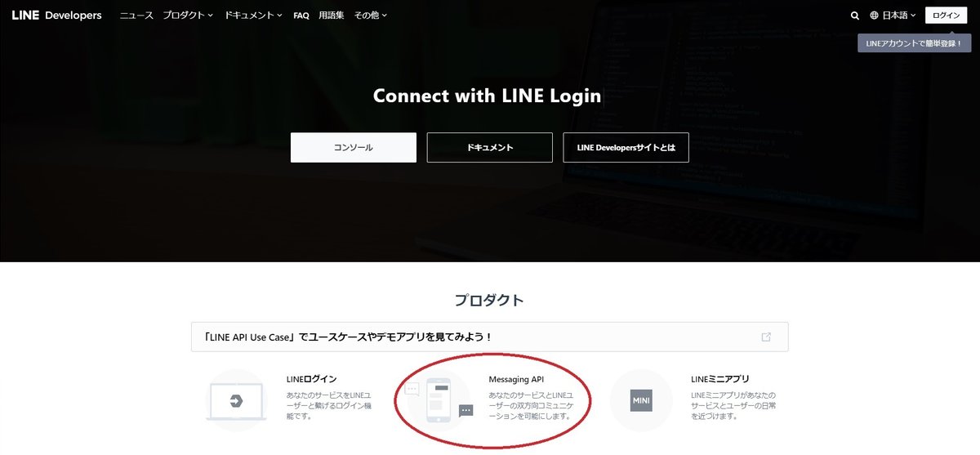
Task: Click the LINEミニアプリ description text
Action: coord(733,405)
